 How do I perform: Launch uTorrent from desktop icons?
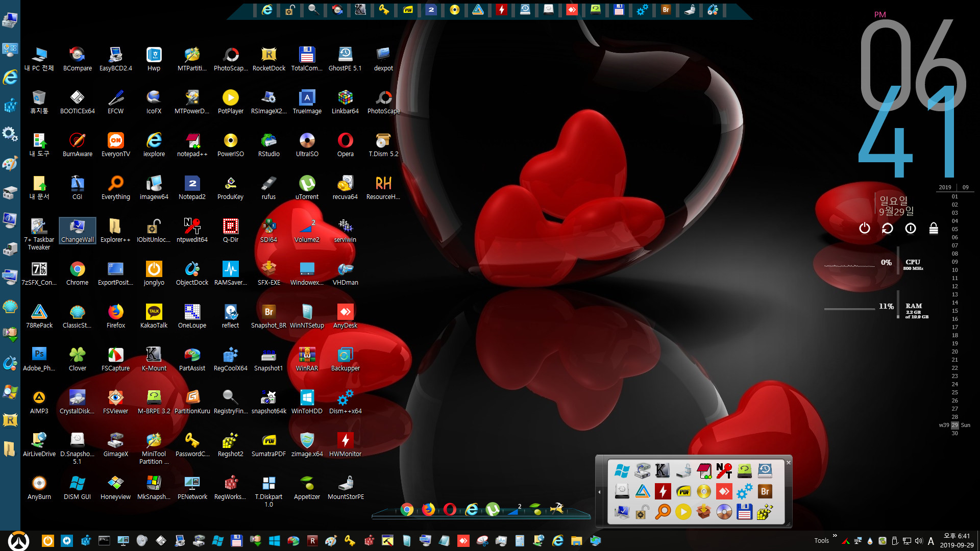coord(307,187)
